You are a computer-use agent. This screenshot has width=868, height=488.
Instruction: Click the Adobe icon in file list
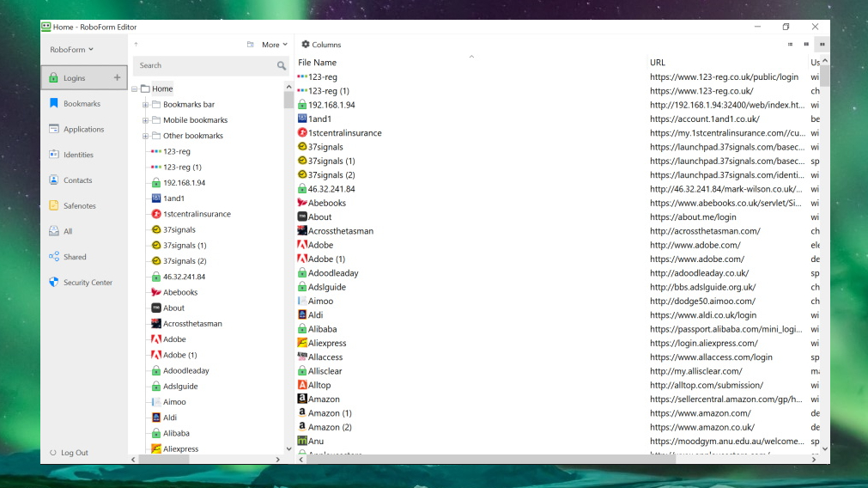point(302,244)
